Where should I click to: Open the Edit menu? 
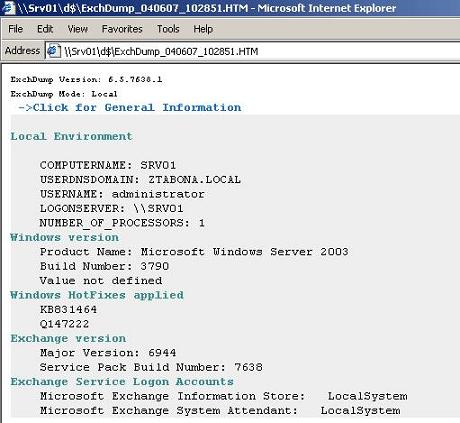[45, 29]
